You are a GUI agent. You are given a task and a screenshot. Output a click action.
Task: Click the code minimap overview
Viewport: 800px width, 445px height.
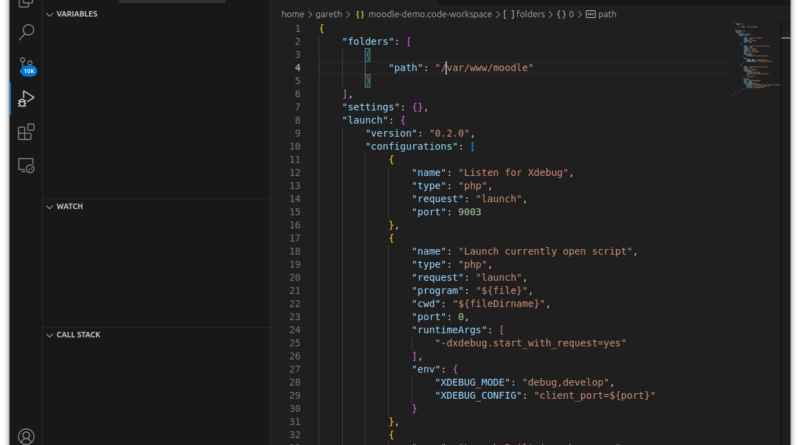coord(757,59)
